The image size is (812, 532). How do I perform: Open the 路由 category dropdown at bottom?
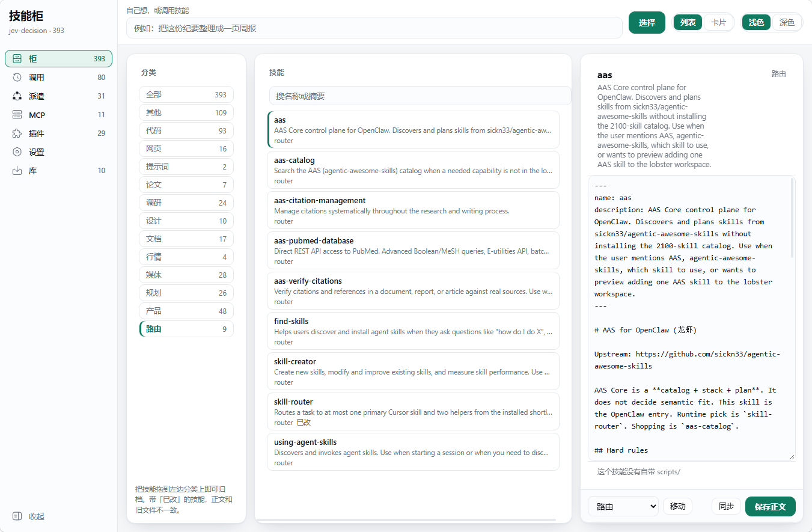[623, 506]
